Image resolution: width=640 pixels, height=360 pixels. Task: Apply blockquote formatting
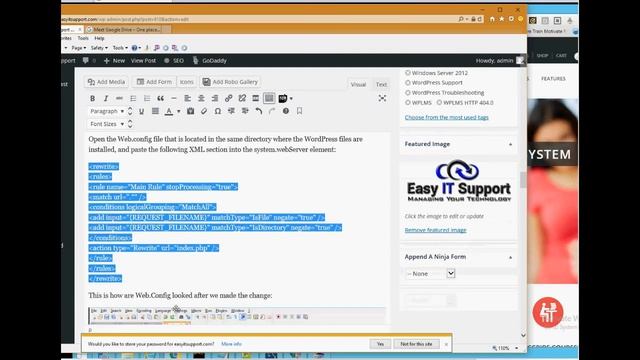(160, 98)
